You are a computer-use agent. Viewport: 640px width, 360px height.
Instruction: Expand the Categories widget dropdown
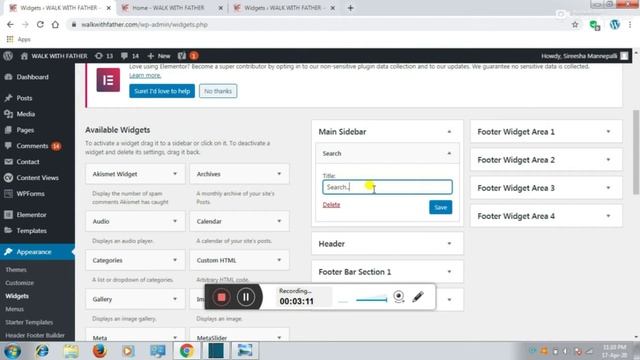point(175,260)
